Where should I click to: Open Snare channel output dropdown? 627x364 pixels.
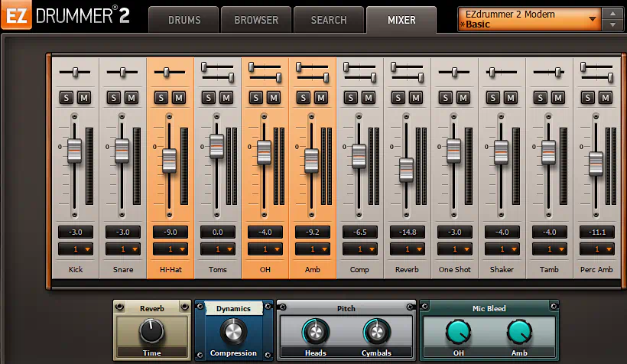[123, 249]
